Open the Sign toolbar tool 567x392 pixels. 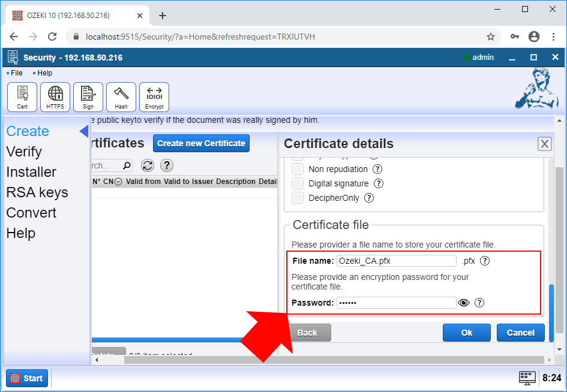88,97
